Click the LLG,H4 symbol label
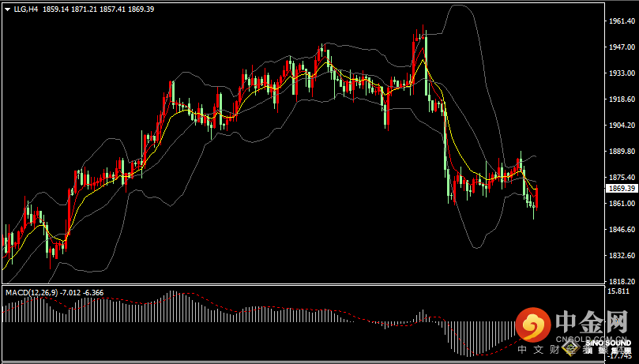Viewport: 639px width, 364px height. point(25,9)
